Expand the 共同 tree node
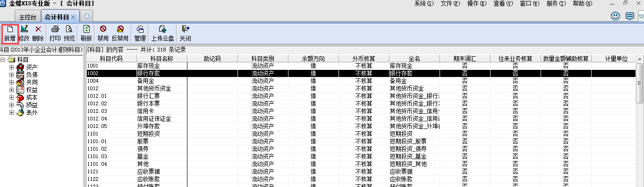Image resolution: width=644 pixels, height=187 pixels. click(x=11, y=82)
